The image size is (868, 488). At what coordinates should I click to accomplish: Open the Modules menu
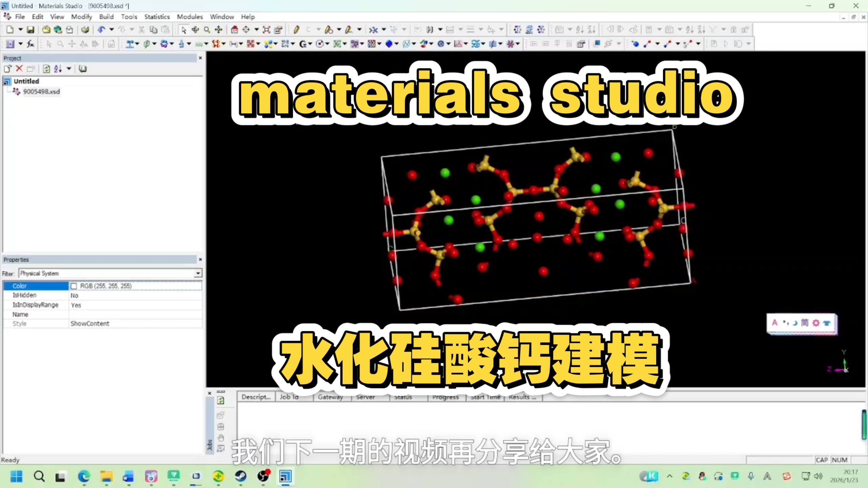(190, 17)
